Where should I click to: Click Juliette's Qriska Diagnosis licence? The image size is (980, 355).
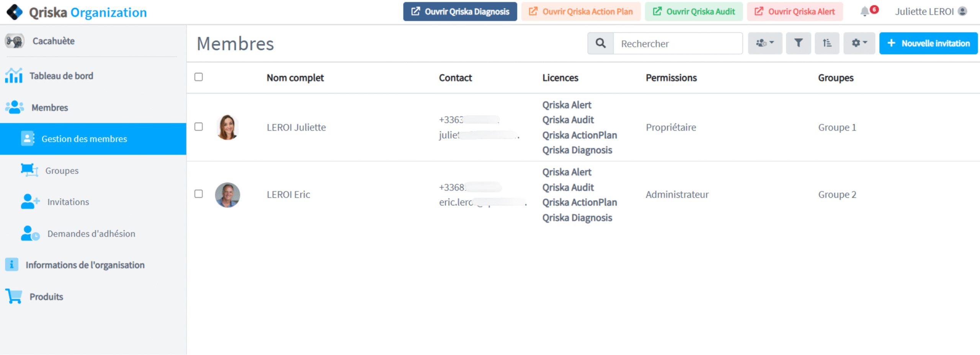[577, 150]
